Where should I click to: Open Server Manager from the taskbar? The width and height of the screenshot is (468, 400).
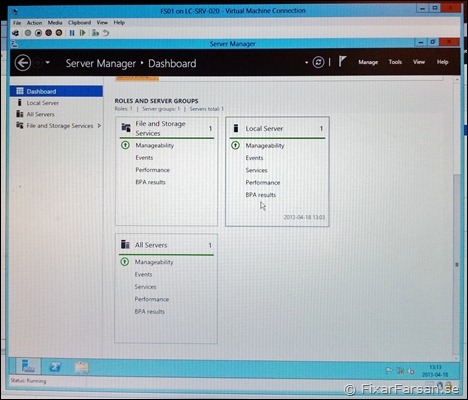click(28, 367)
